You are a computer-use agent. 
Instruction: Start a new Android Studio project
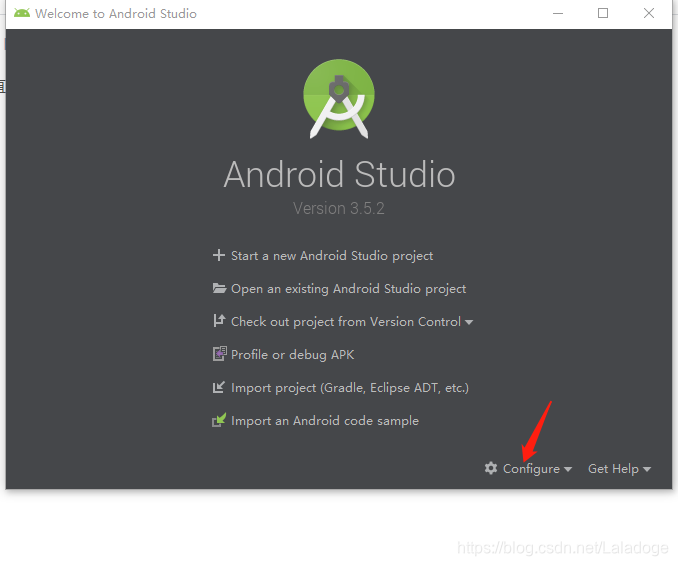point(332,256)
